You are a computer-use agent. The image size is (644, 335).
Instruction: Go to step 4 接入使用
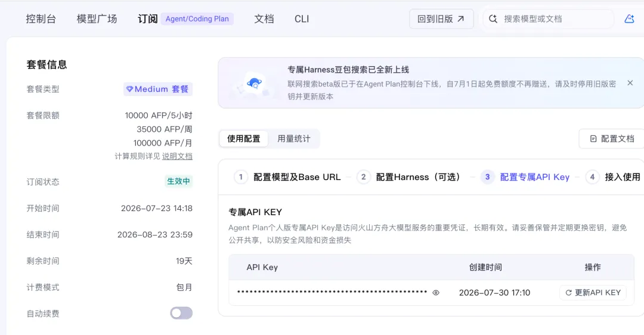point(613,177)
